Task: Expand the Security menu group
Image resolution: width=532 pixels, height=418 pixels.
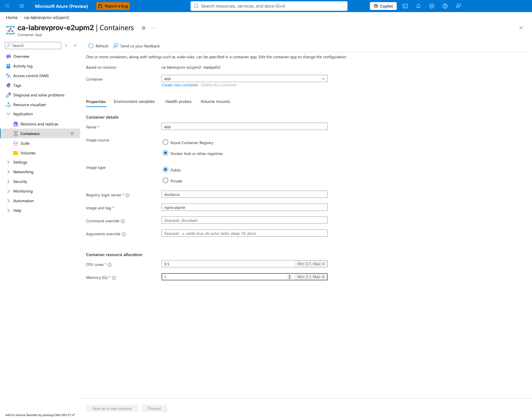Action: (8, 182)
